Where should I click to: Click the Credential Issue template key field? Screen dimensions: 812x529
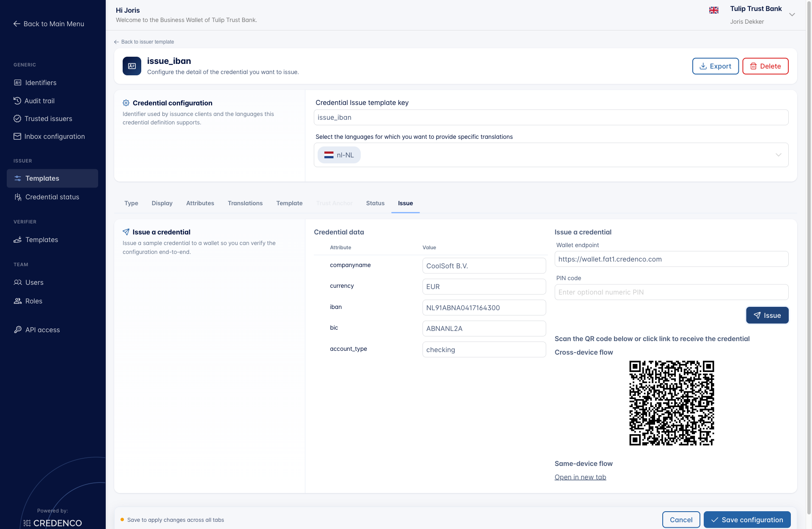pyautogui.click(x=551, y=117)
